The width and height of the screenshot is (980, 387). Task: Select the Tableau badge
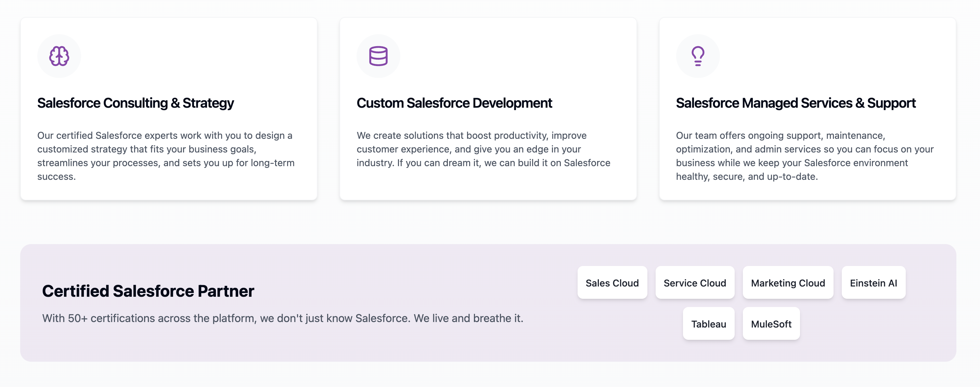pyautogui.click(x=708, y=323)
